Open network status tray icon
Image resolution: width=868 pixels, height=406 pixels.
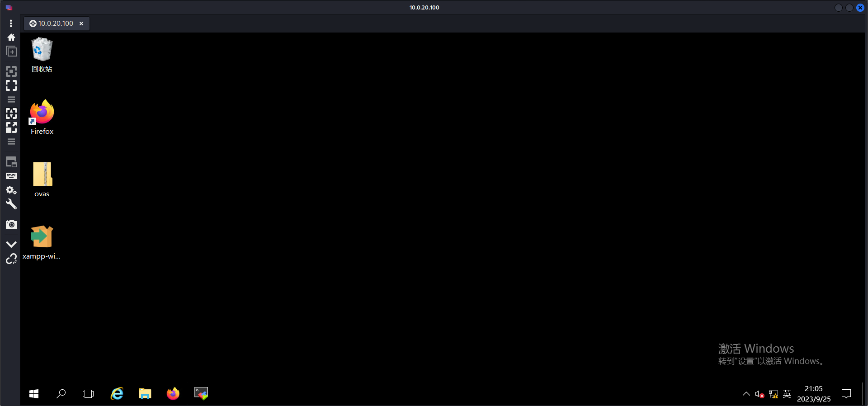774,394
